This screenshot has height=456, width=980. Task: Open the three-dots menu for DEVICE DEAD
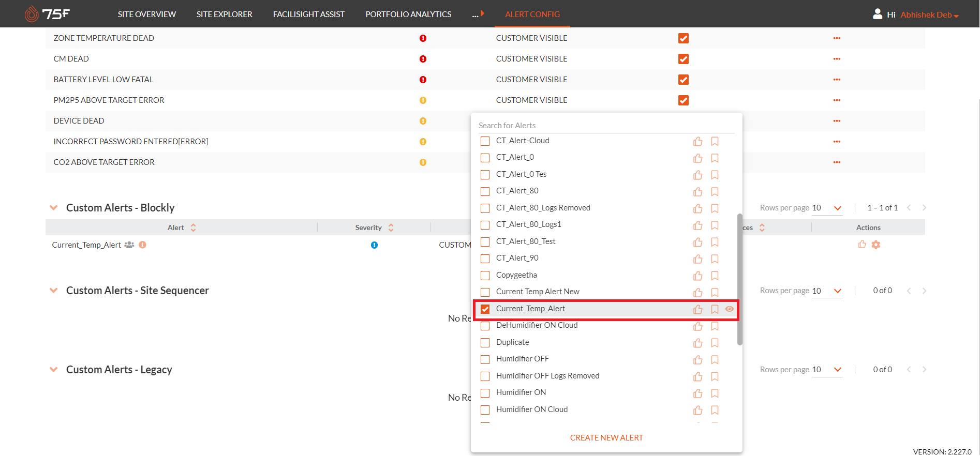click(837, 121)
